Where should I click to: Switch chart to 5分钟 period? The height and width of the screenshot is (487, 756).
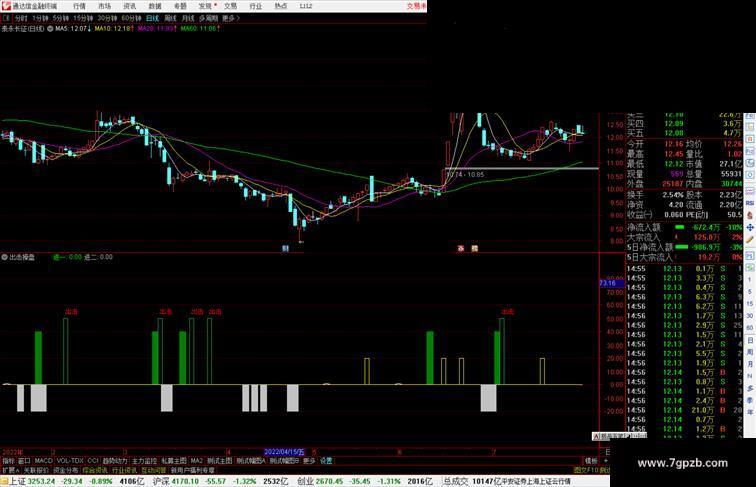(x=60, y=18)
